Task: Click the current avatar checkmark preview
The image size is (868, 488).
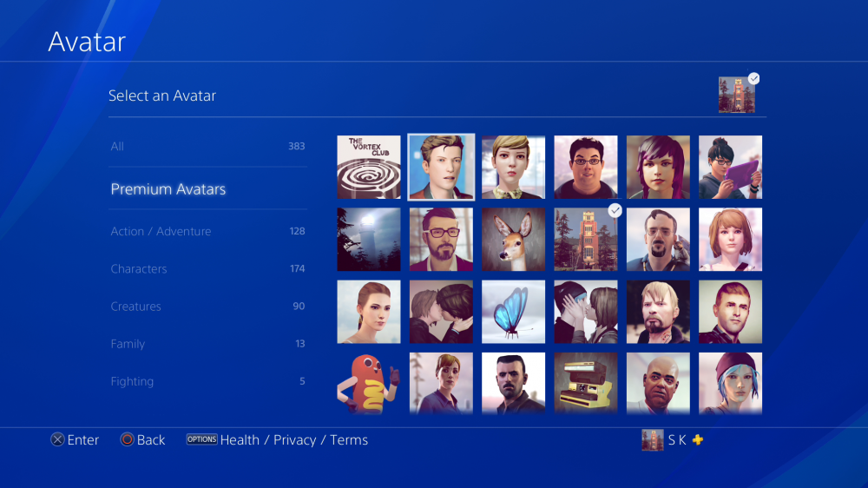Action: [x=737, y=96]
